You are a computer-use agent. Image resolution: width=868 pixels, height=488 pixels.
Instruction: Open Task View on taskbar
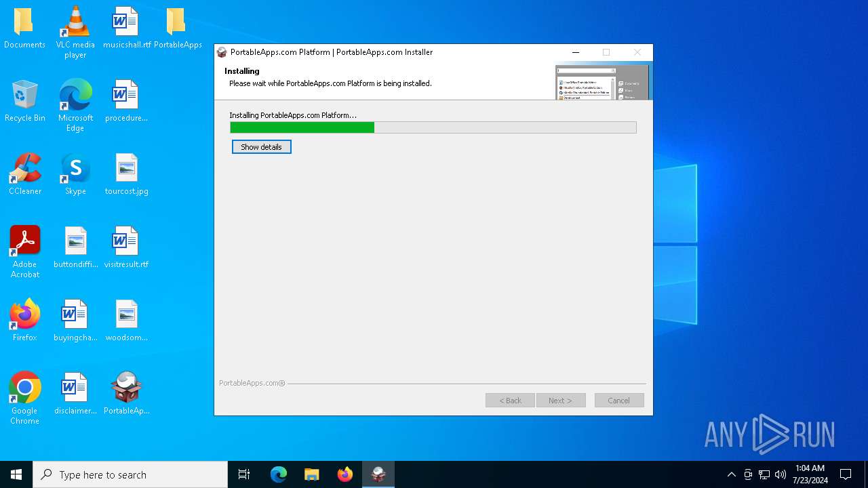coord(244,474)
